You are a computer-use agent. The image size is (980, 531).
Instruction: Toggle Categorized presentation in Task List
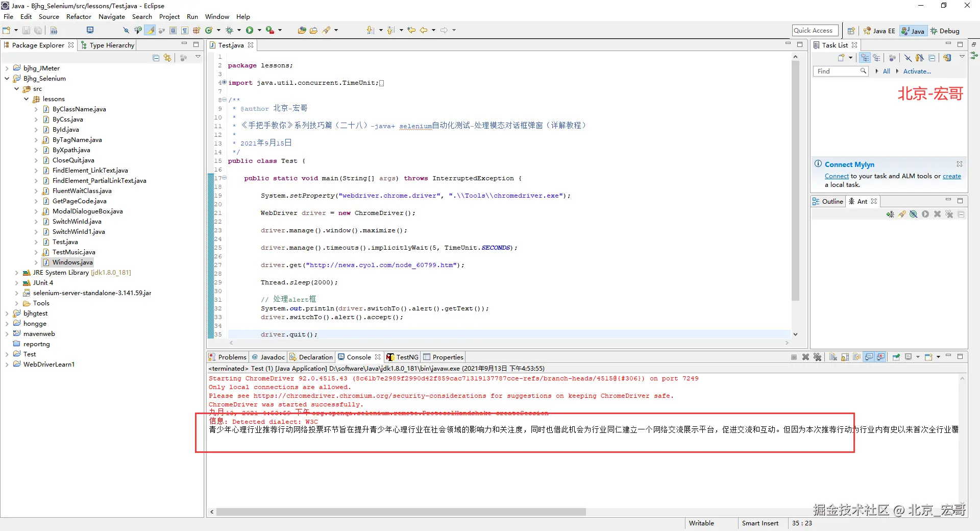(x=865, y=58)
